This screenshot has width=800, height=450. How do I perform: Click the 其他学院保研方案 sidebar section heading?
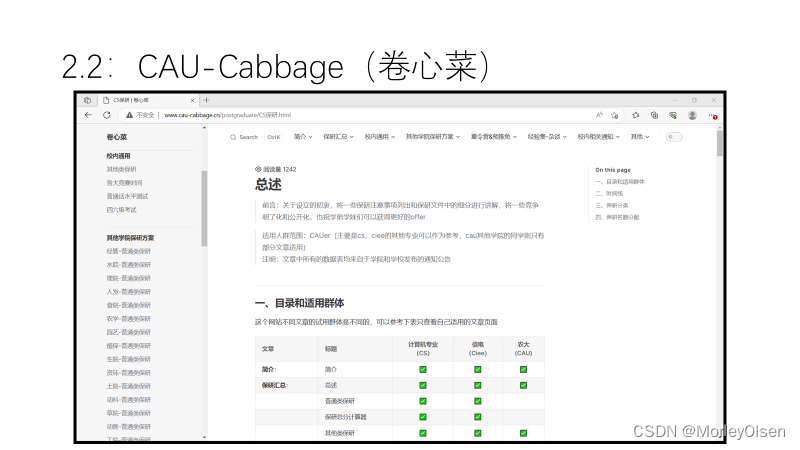[130, 238]
